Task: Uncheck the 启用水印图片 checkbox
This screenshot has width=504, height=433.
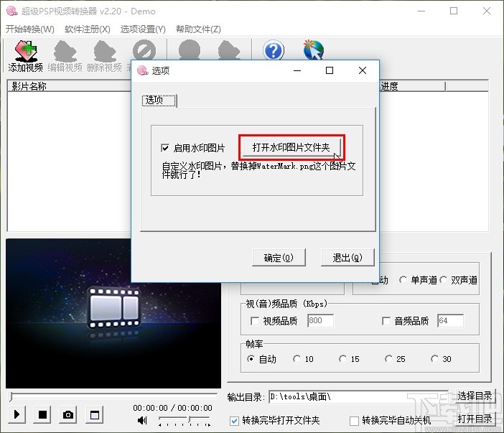Action: (165, 148)
